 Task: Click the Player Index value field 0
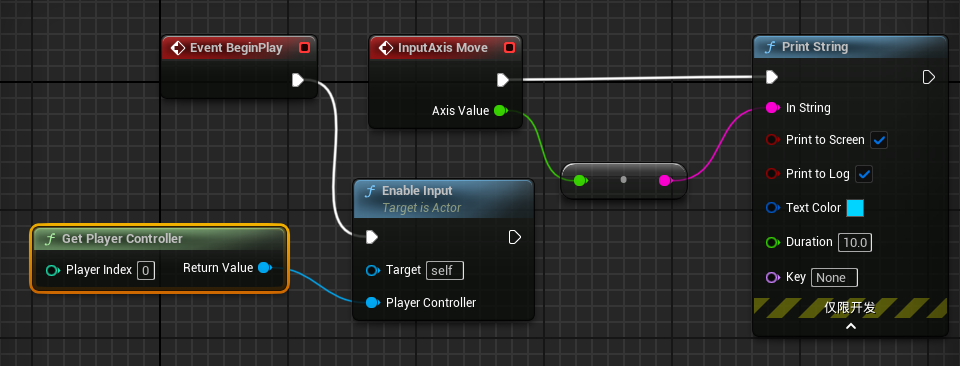(x=146, y=271)
